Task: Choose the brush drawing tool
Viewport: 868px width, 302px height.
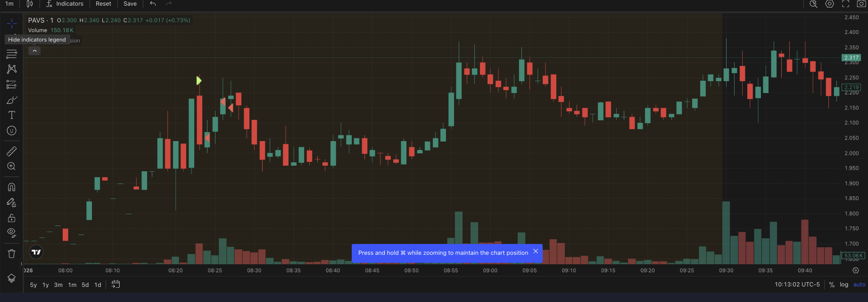Action: 11,100
